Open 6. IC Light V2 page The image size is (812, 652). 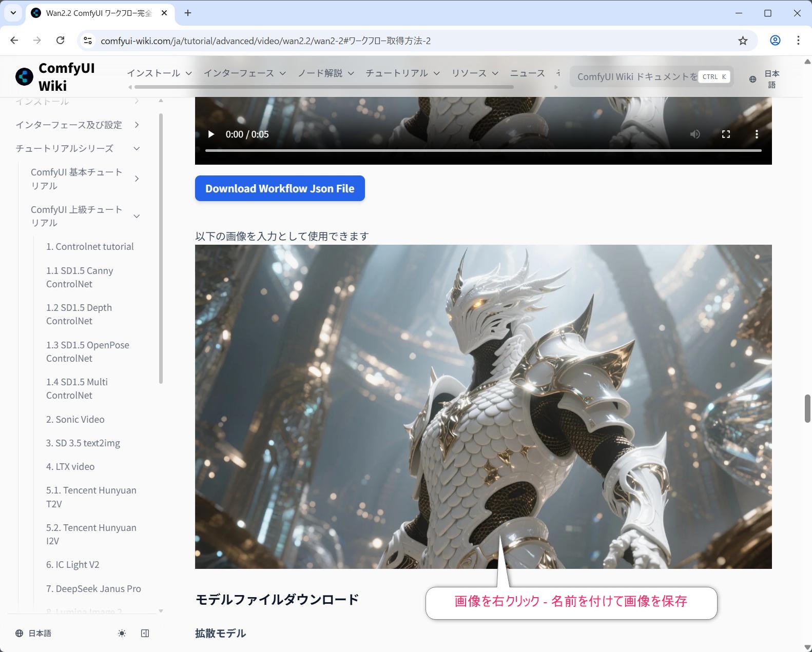pos(73,564)
